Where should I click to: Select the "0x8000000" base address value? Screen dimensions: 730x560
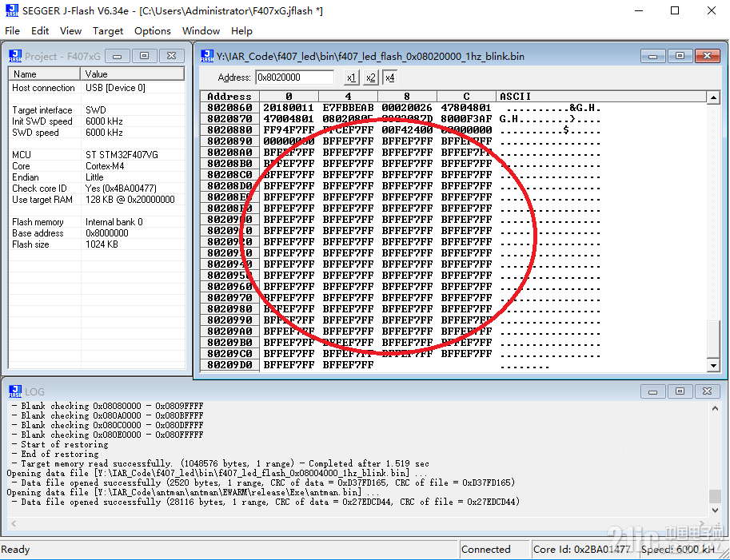pos(107,233)
